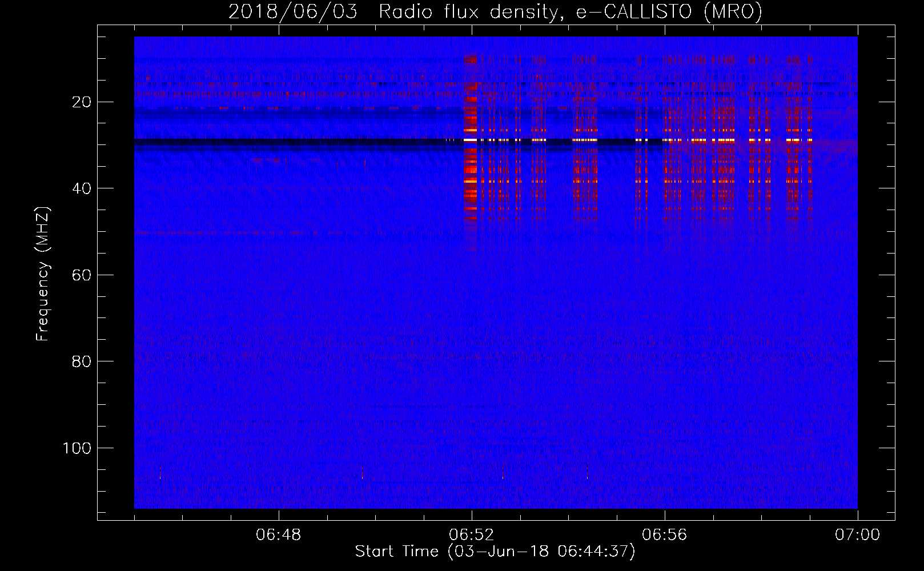Click the 100 MHz frequency tick label
The height and width of the screenshot is (571, 924).
point(77,448)
